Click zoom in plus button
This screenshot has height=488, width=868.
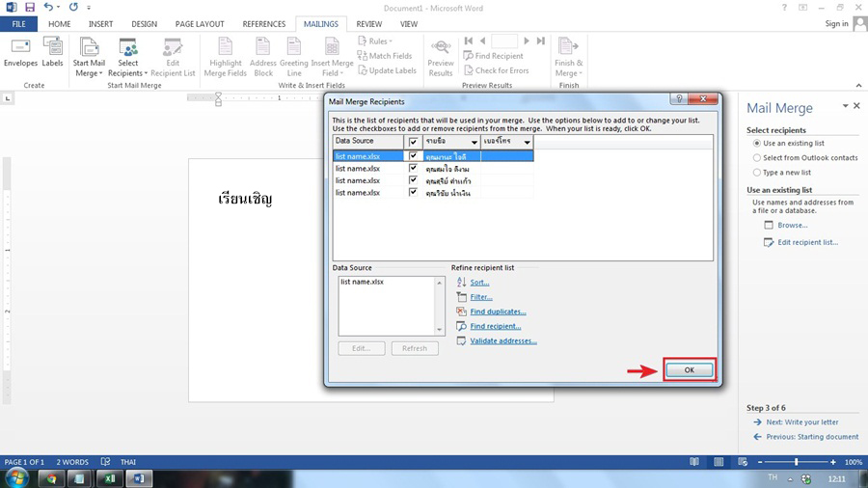click(832, 462)
